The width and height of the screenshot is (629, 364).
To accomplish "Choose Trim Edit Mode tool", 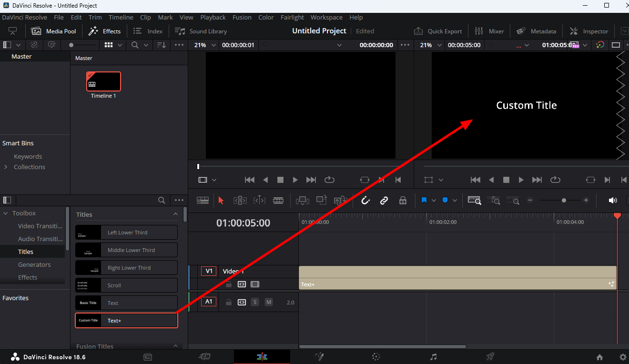I will [240, 201].
